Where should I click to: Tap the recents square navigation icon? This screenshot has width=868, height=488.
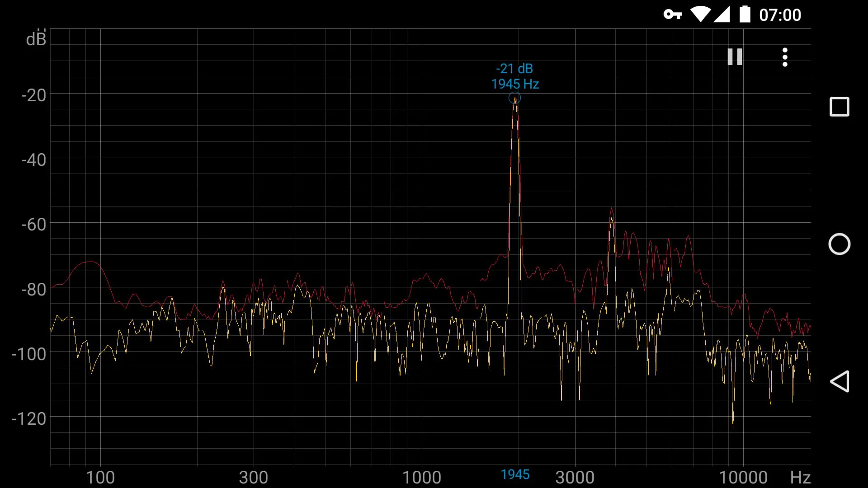[840, 107]
